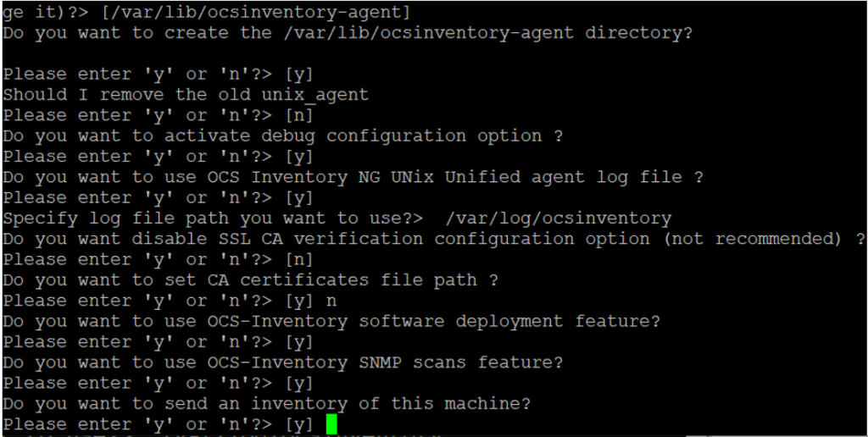The height and width of the screenshot is (437, 868).
Task: Click the 'Specify log file path' prompt text
Action: pos(213,218)
